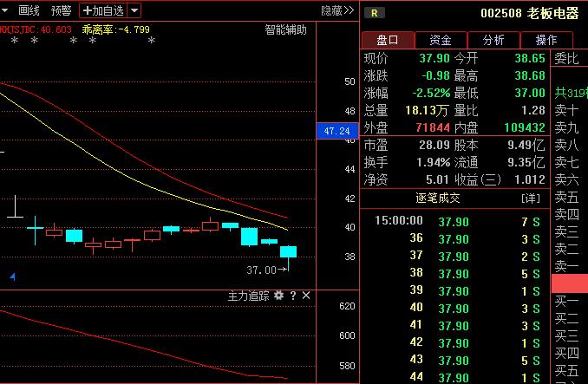
Task: Click the latest cyan candlestick
Action: click(x=289, y=252)
